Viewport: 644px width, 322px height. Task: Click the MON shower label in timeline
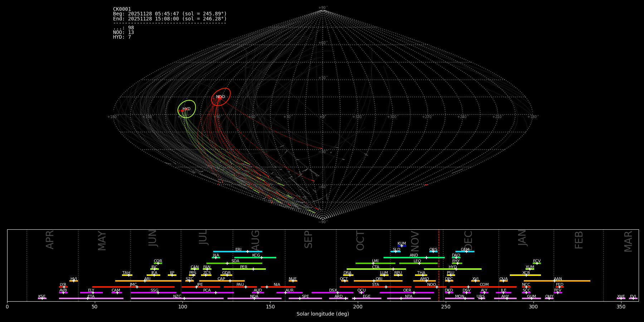point(460,297)
